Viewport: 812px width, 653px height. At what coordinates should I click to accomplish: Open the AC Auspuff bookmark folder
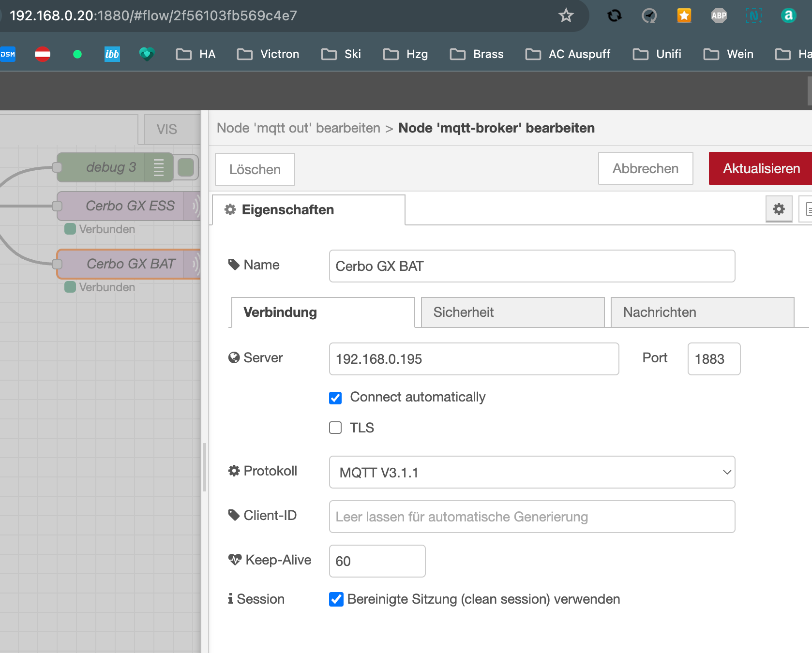coord(568,54)
